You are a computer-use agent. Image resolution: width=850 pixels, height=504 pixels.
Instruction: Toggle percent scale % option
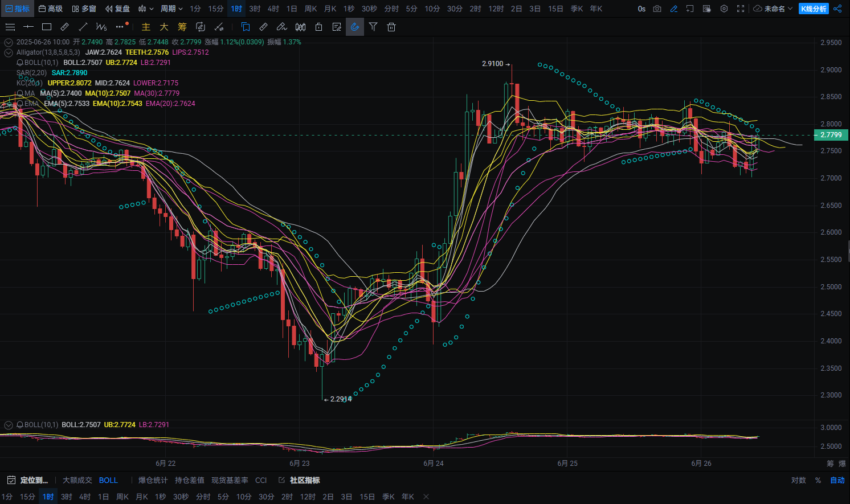(x=818, y=480)
